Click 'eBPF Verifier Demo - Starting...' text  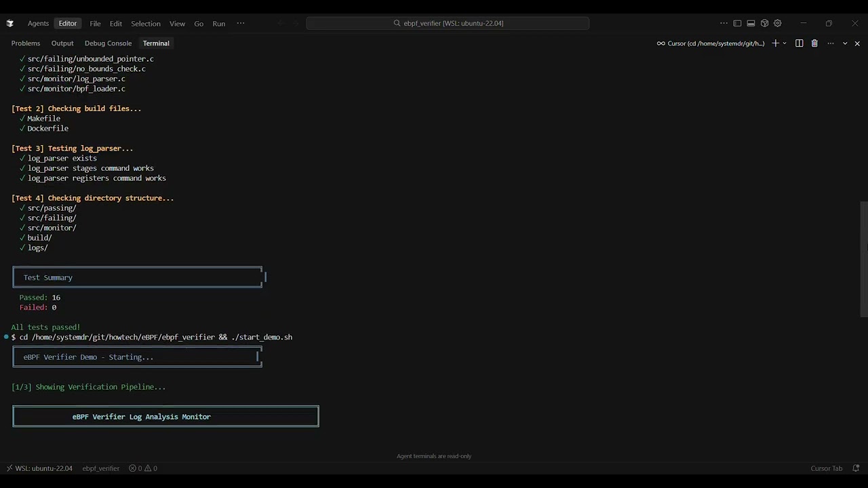88,357
